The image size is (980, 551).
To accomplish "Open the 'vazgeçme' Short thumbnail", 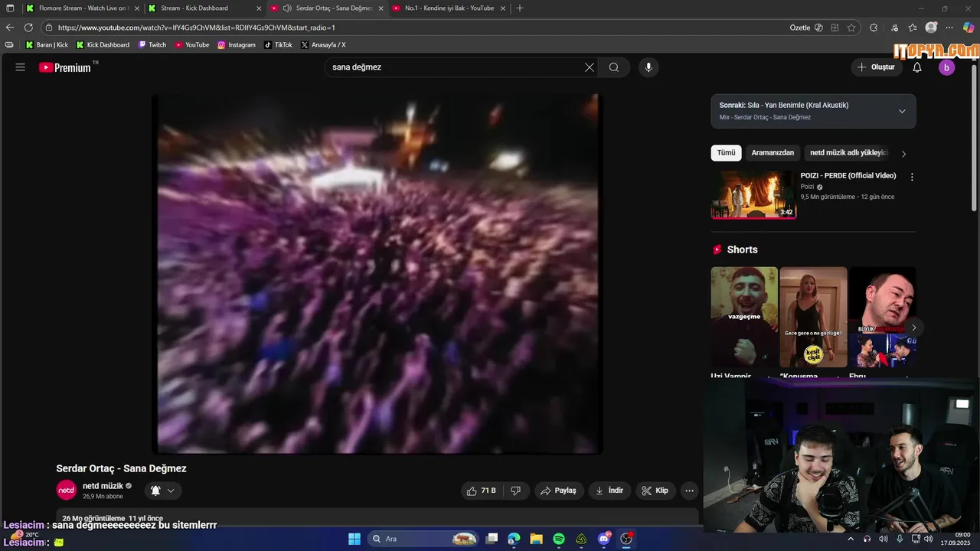I will click(x=744, y=317).
